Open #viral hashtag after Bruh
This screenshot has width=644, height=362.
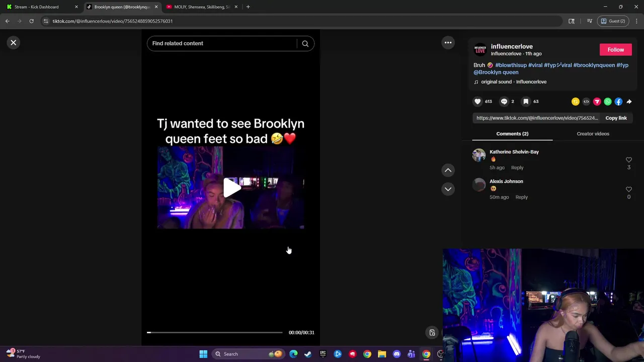[x=535, y=65]
